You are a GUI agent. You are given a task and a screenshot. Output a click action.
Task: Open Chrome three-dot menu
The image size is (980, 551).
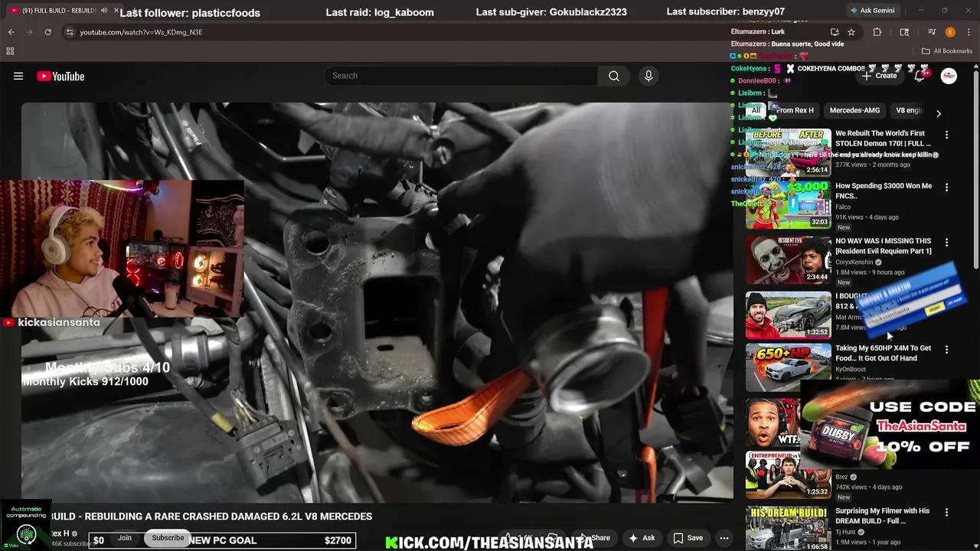tap(968, 32)
